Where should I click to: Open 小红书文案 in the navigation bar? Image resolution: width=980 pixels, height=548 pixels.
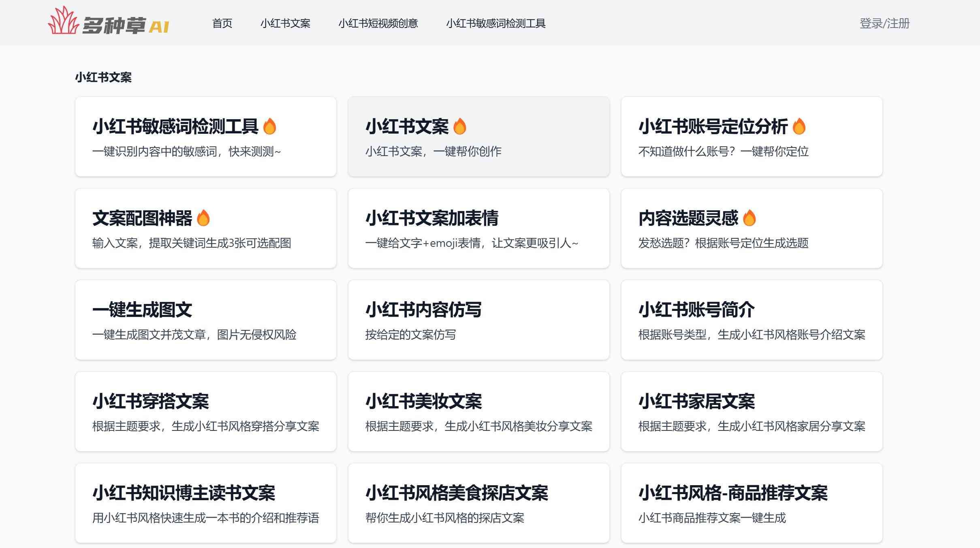285,24
